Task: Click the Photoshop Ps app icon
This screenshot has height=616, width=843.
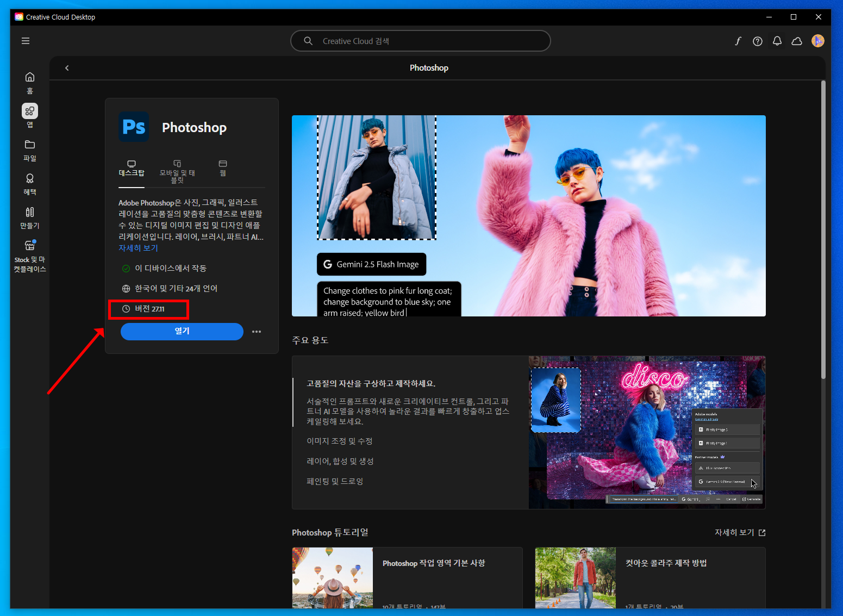Action: point(134,127)
